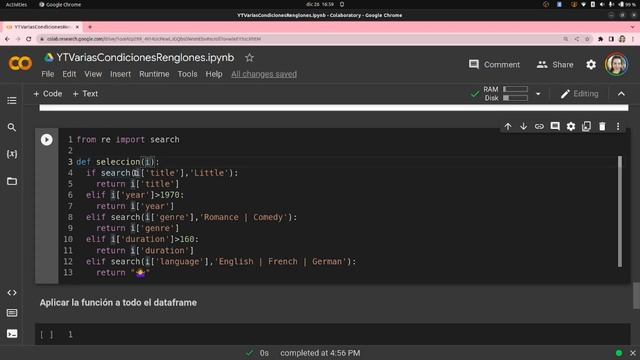Image resolution: width=640 pixels, height=360 pixels.
Task: Collapse the header with the chevron
Action: click(x=621, y=93)
